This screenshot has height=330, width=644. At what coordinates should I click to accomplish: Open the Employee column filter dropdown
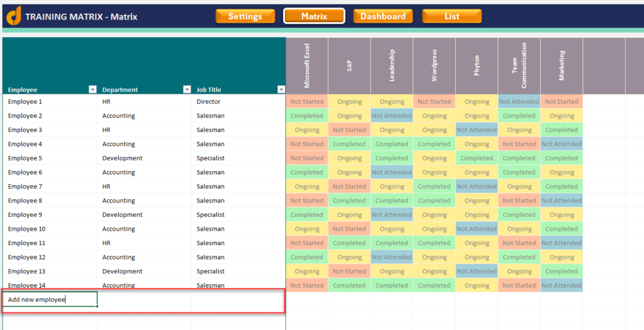[92, 89]
